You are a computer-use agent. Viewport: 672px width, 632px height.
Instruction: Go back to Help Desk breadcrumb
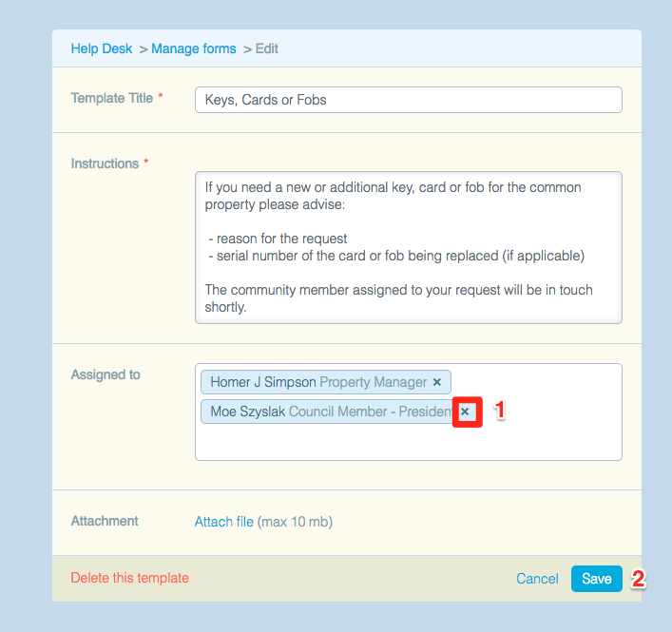(x=102, y=48)
